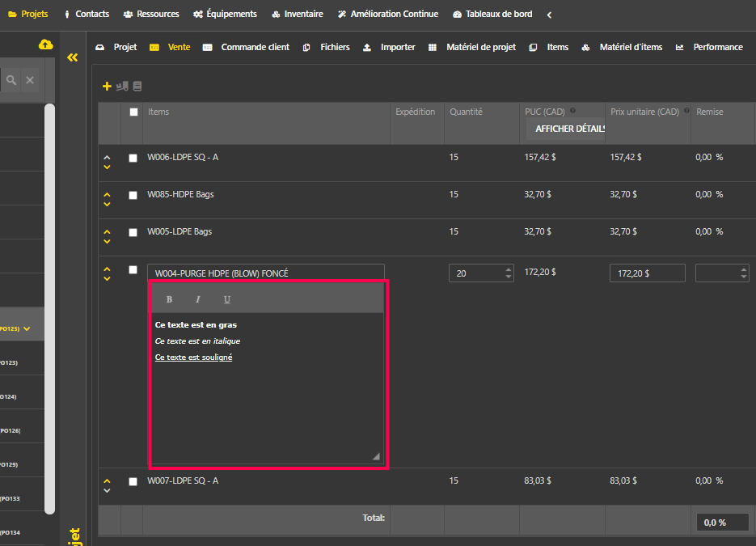Click the 'Ce texte est en gras' line
This screenshot has height=546, width=756.
pos(196,325)
